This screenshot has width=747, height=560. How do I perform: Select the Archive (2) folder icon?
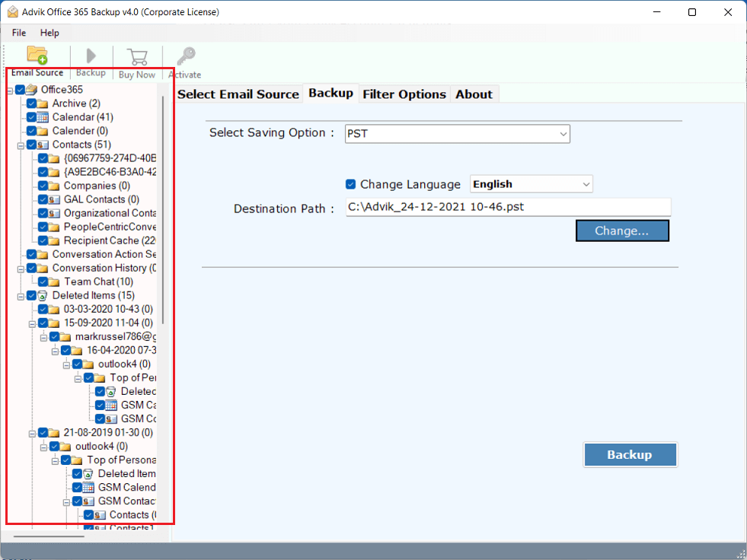[x=43, y=103]
